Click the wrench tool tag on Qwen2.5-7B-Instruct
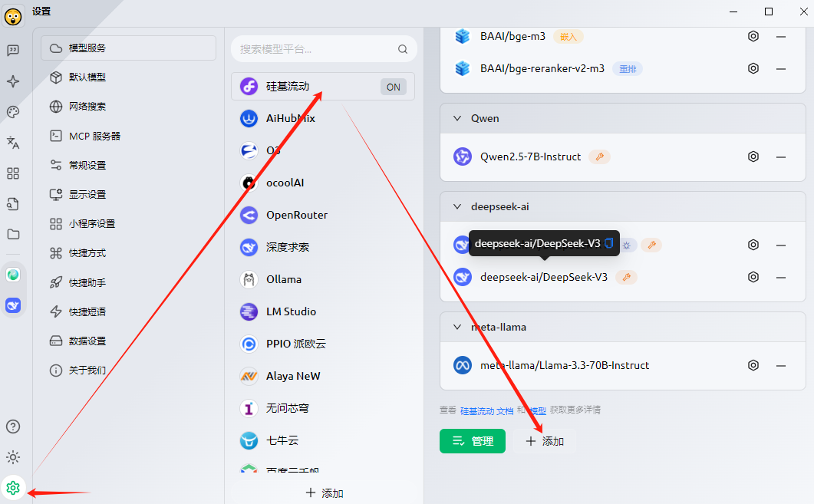814x504 pixels. click(600, 156)
